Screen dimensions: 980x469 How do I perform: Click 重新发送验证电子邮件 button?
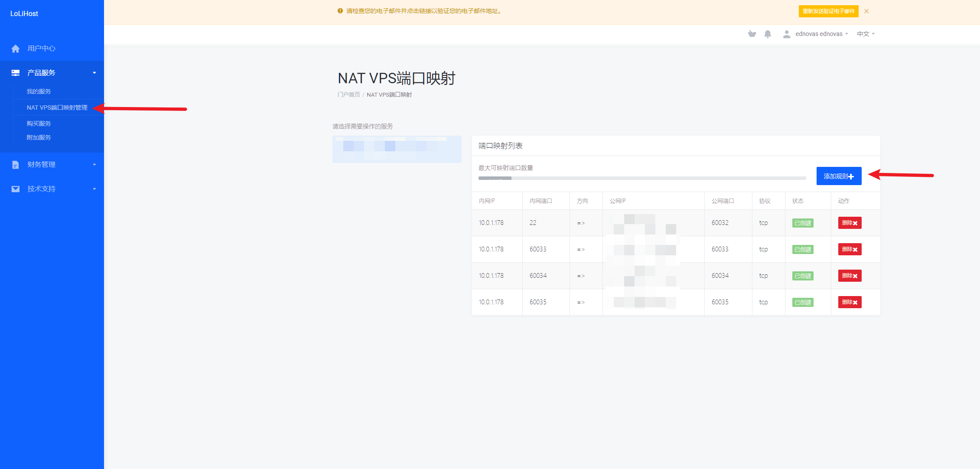coord(828,11)
